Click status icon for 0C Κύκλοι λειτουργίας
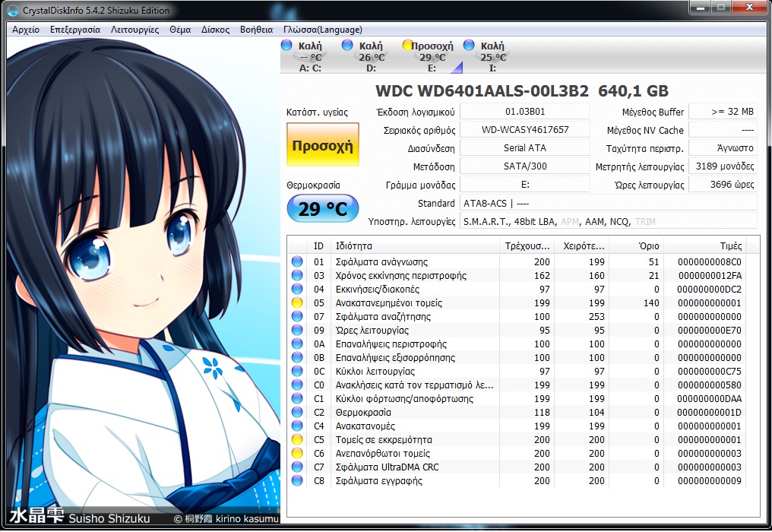The image size is (772, 532). [x=297, y=371]
